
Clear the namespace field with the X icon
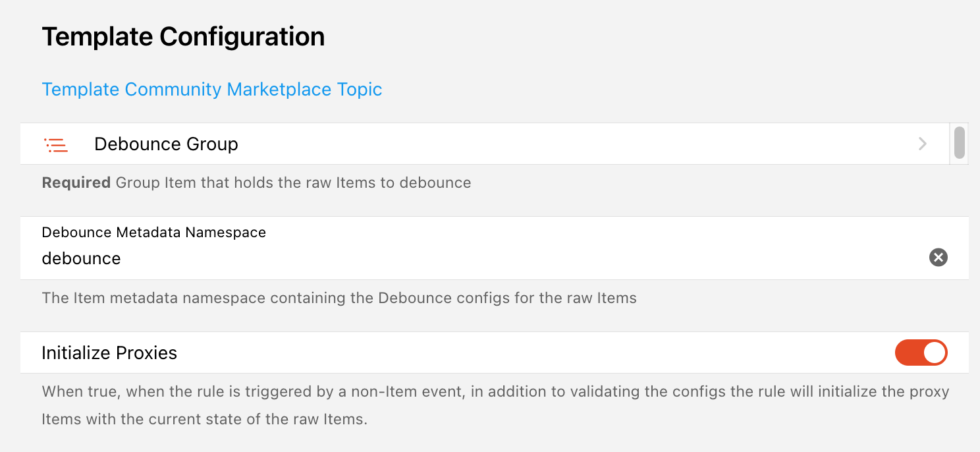coord(938,257)
